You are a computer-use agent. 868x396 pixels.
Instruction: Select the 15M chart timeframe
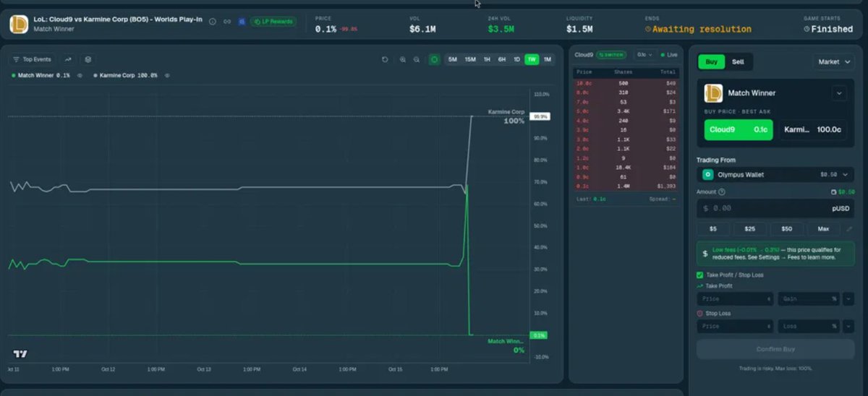[x=470, y=59]
